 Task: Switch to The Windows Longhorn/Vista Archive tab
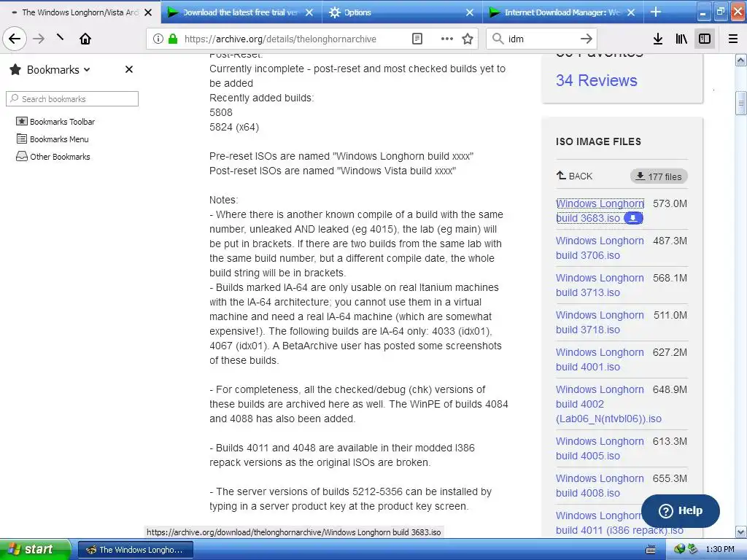81,12
